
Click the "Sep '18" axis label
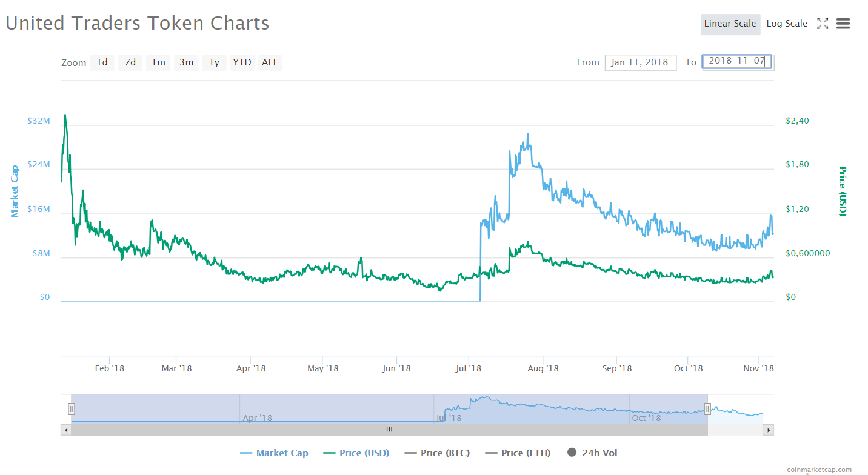point(617,368)
